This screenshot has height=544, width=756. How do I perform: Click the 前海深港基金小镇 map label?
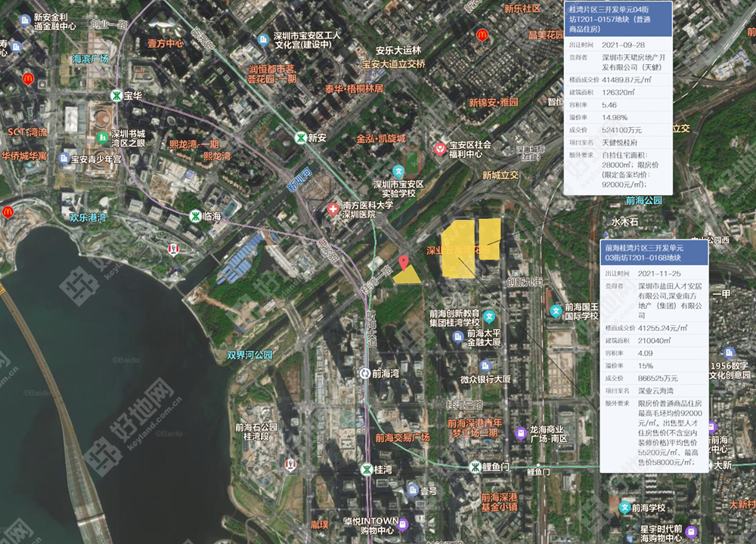(499, 502)
